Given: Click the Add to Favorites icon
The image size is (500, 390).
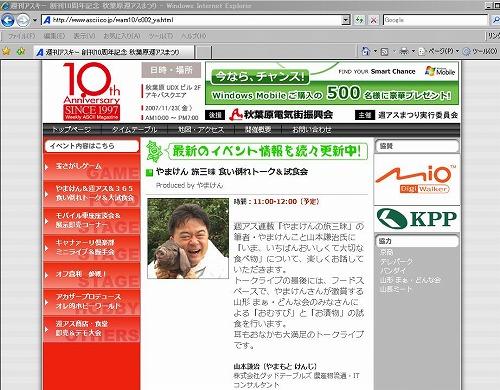Looking at the screenshot, I should tap(21, 51).
